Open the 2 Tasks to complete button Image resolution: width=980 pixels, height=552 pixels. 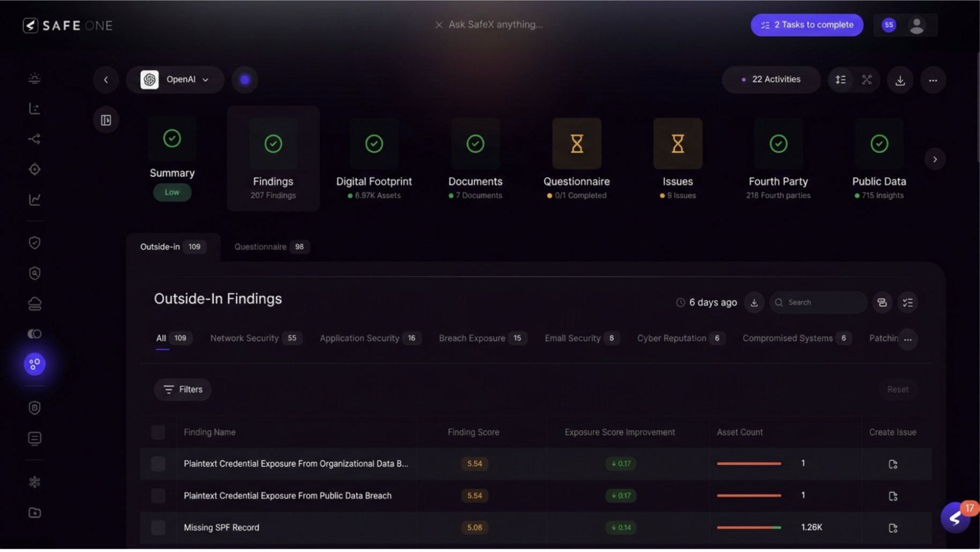tap(806, 25)
